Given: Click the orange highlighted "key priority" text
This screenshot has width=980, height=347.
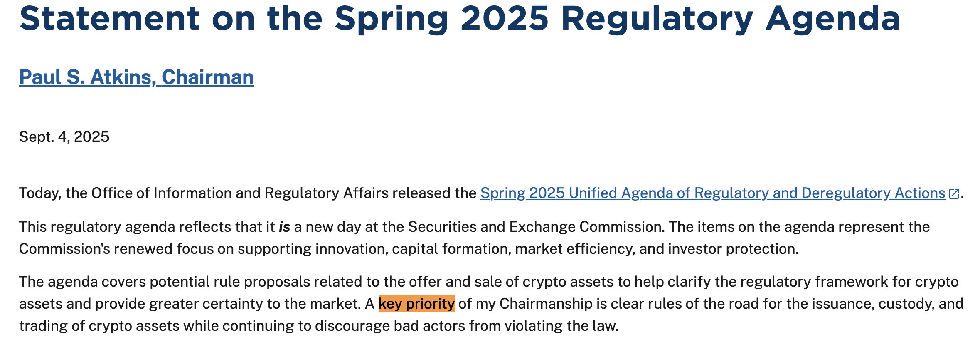Looking at the screenshot, I should pyautogui.click(x=416, y=304).
